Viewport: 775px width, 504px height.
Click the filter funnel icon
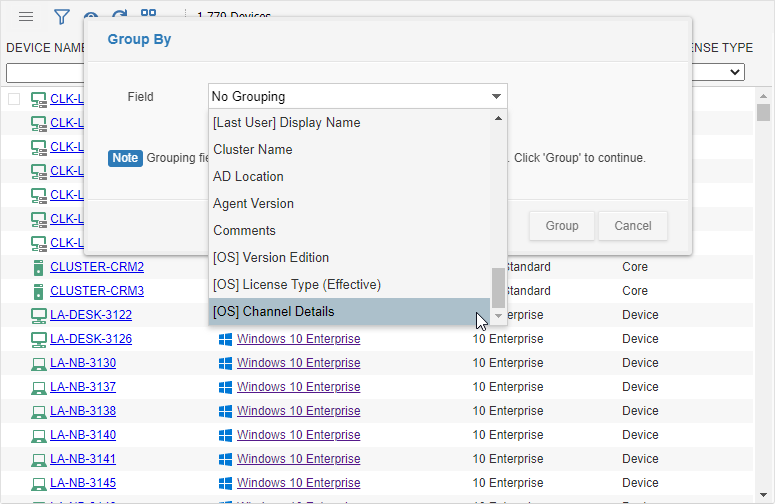coord(61,17)
